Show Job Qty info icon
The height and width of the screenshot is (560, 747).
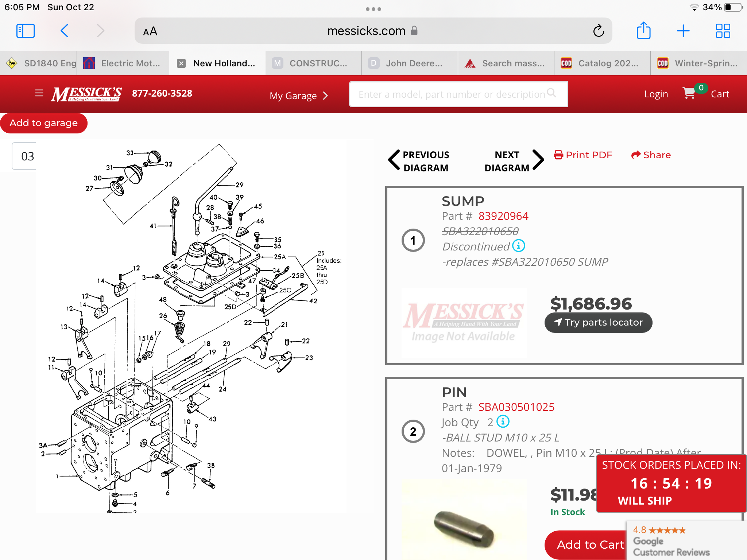pos(503,421)
